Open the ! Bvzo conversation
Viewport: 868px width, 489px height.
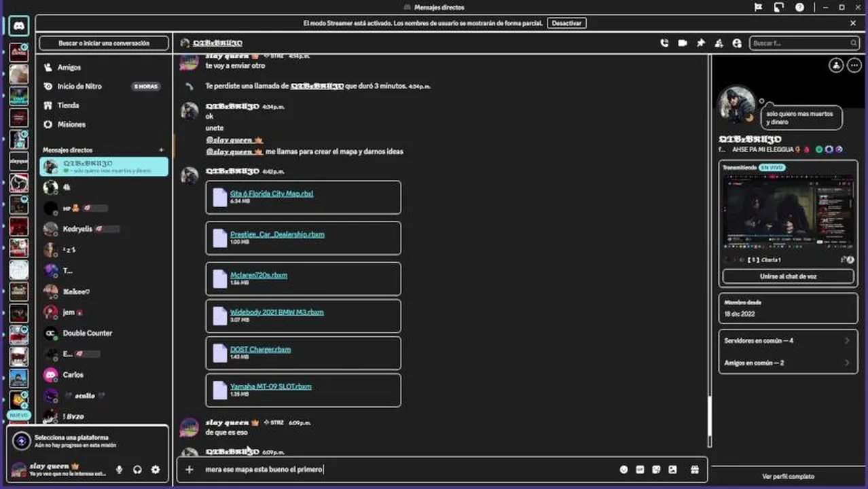(103, 416)
